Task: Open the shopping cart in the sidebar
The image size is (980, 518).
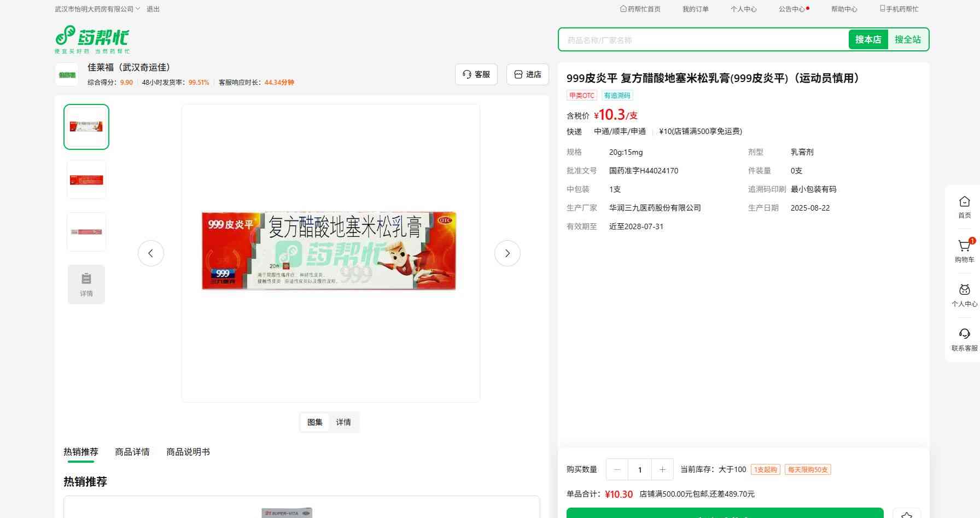Action: point(964,251)
